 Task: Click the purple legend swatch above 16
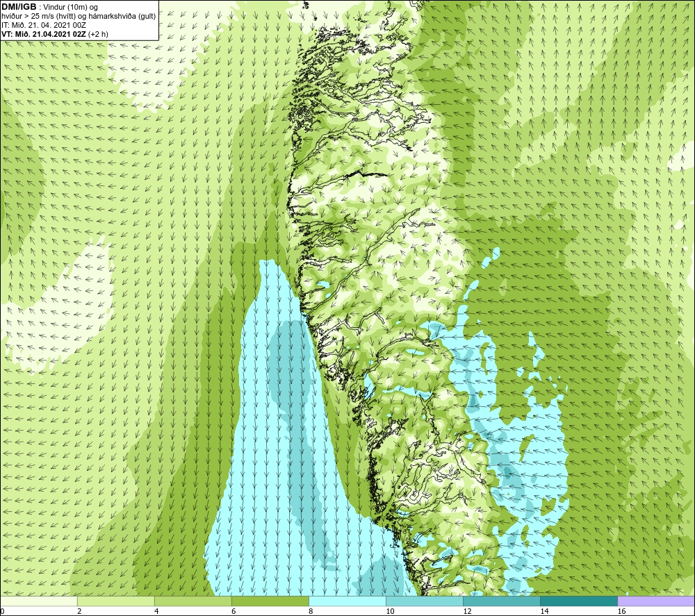point(656,601)
